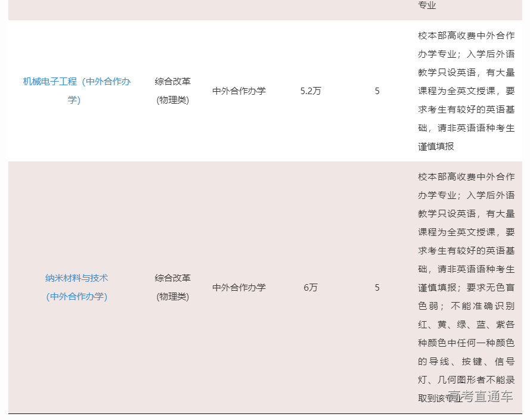The width and height of the screenshot is (530, 420).
Task: Click the 灯、几何图形者不能录 remarks line
Action: pyautogui.click(x=466, y=380)
